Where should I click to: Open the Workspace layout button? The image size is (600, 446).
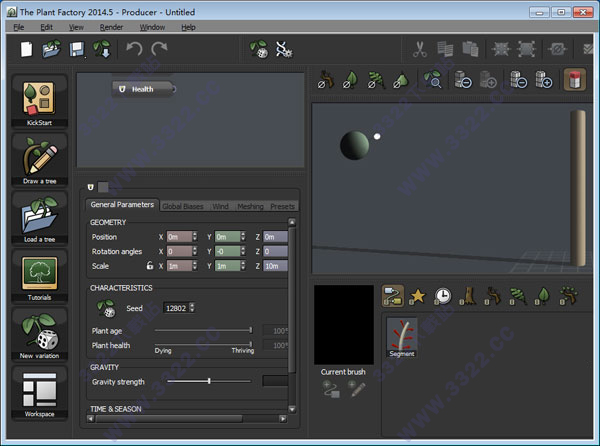[39, 393]
